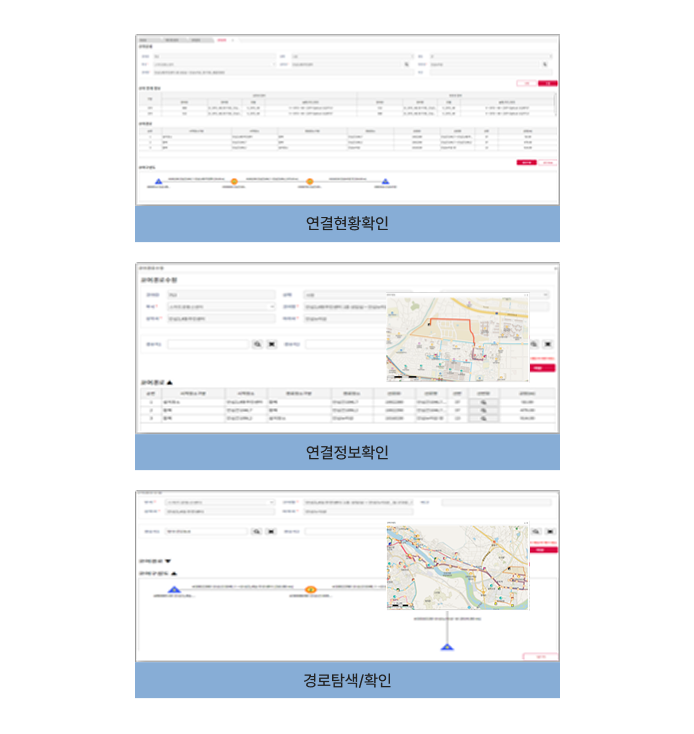
Task: Collapse the table section arrow in 연결정보확인
Action: 169,382
